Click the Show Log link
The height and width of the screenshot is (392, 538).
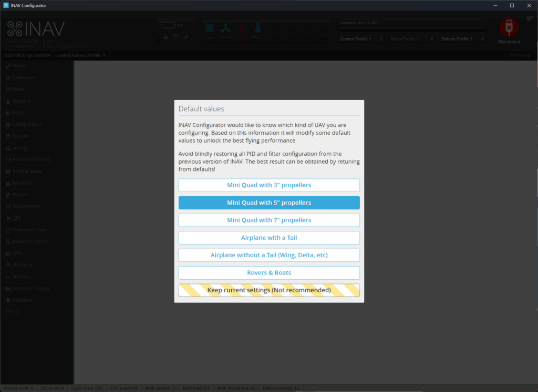pyautogui.click(x=520, y=55)
